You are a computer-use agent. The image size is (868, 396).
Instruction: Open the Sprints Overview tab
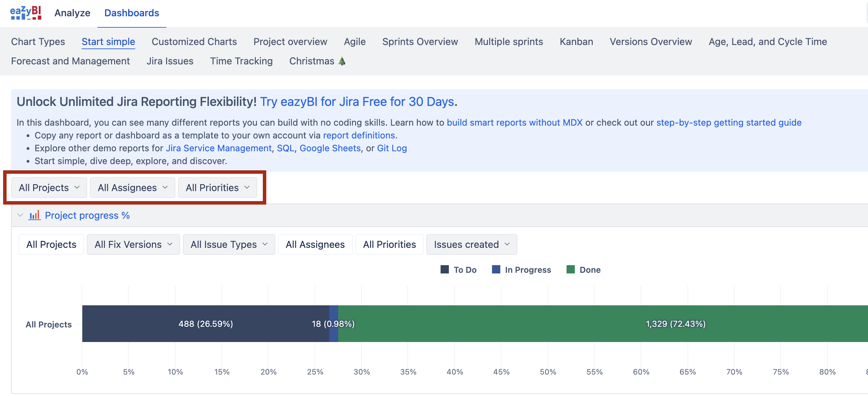(420, 42)
